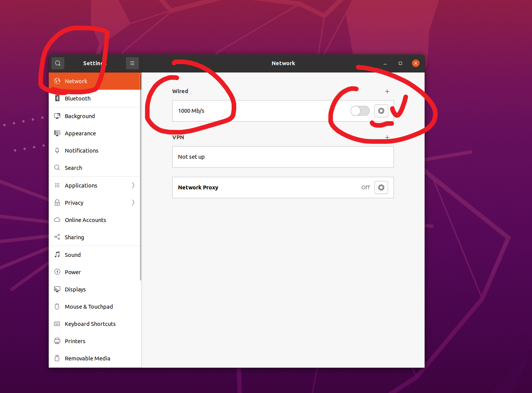This screenshot has width=532, height=393.
Task: Close the Settings window
Action: (416, 63)
